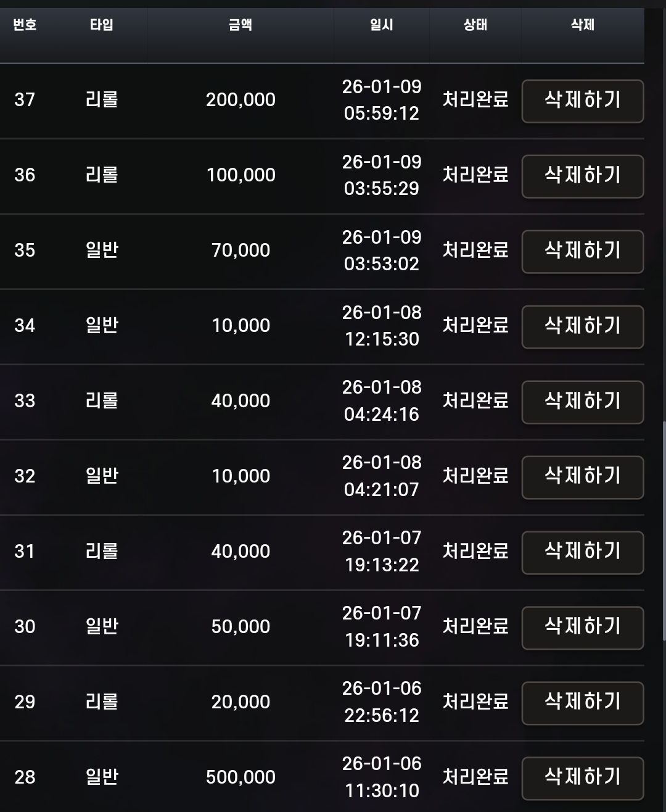Screen dimensions: 666x812
Task: Click the 상태 column header
Action: point(475,25)
